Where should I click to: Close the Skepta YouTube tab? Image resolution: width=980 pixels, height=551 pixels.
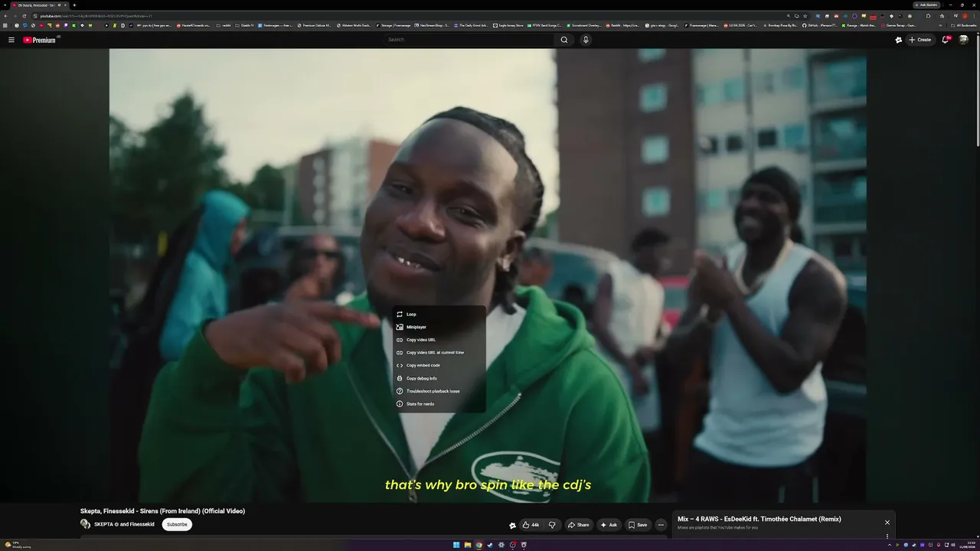click(65, 5)
